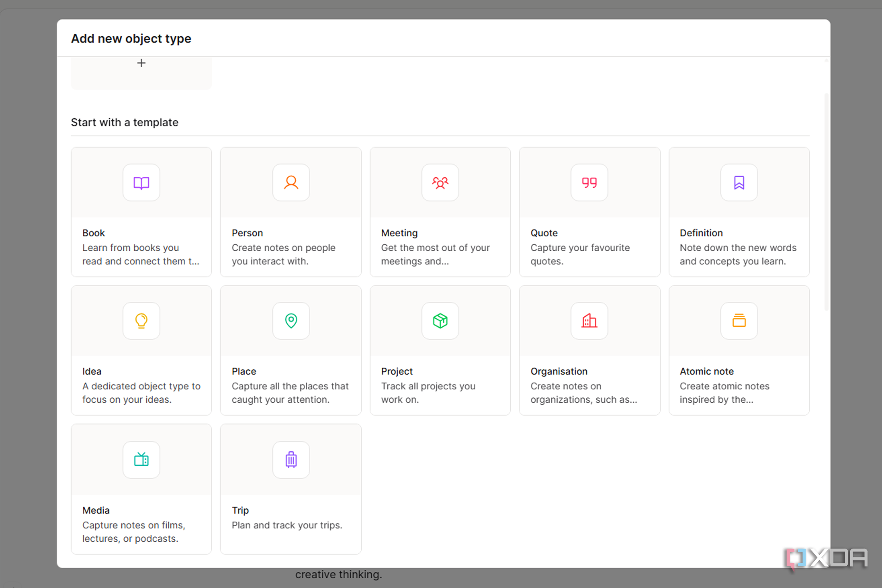Image resolution: width=882 pixels, height=588 pixels.
Task: Click 'Create notes on people you interact with.'
Action: pos(283,255)
